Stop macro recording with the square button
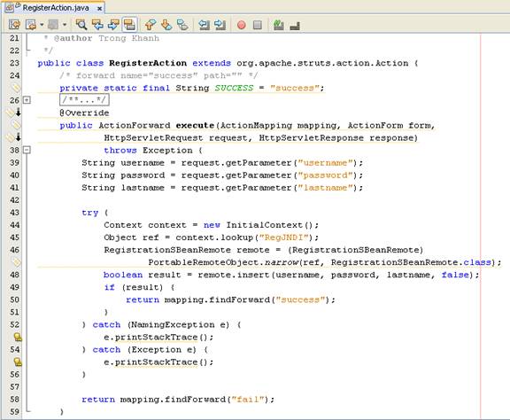This screenshot has height=420, width=510. 258,25
